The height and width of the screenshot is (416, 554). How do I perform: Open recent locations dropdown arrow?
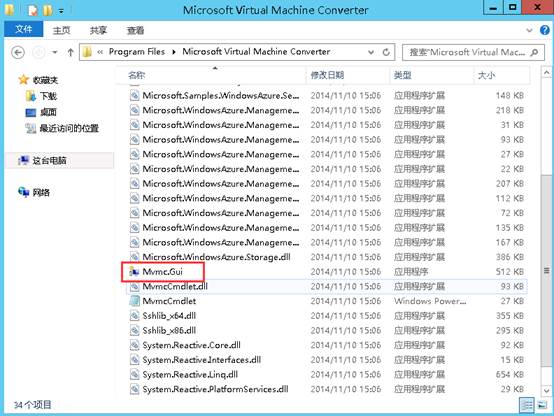[x=55, y=53]
